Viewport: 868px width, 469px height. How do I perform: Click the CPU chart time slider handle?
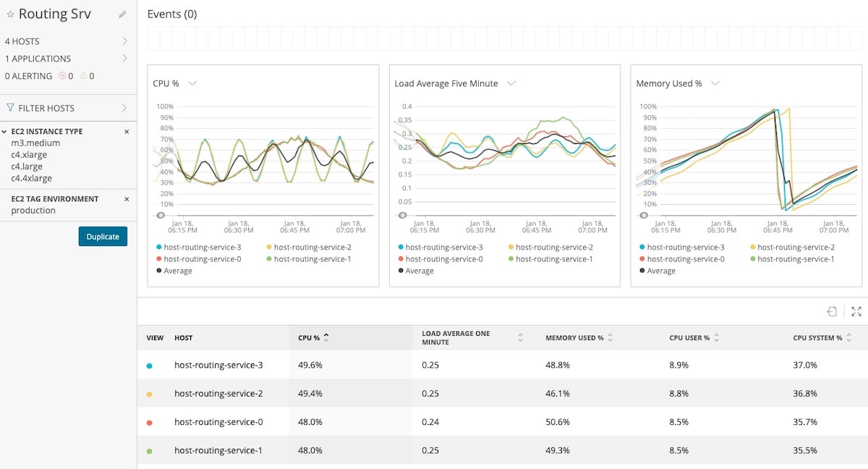pos(161,215)
